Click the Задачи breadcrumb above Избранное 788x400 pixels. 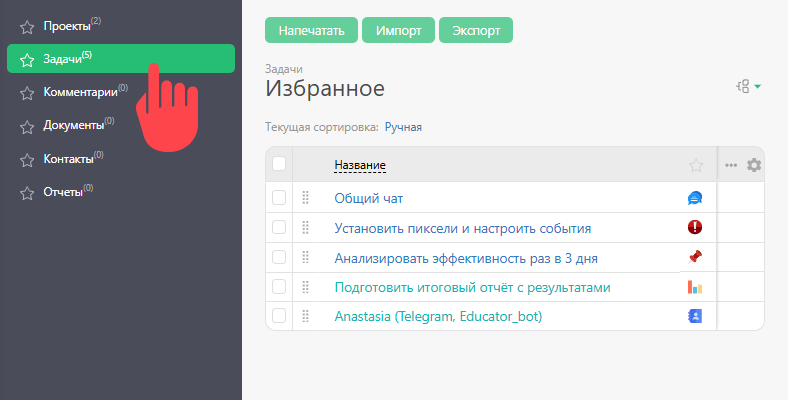(283, 69)
